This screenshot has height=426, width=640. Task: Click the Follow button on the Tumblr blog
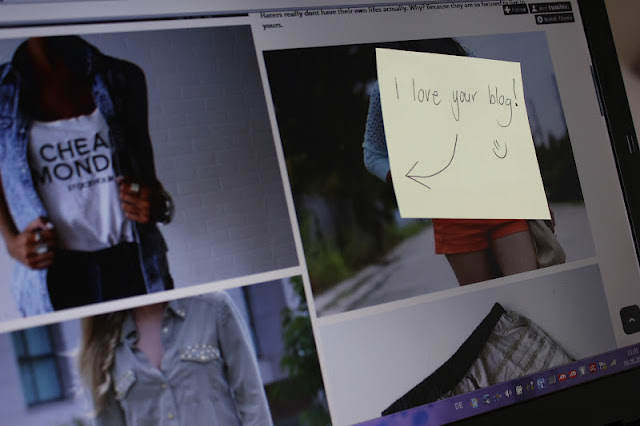516,9
